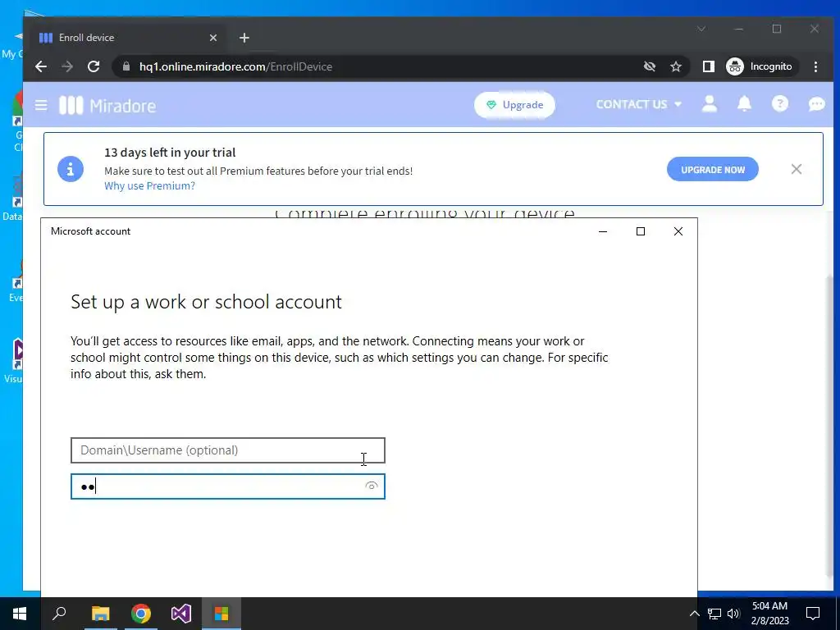
Task: Click the Upgrade button in the header
Action: point(514,105)
